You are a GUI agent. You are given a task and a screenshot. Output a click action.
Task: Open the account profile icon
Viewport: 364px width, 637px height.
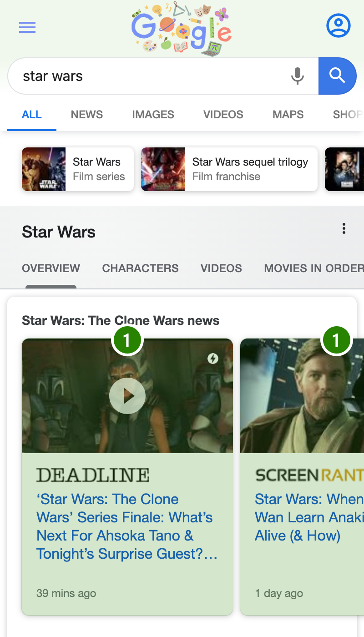tap(339, 25)
